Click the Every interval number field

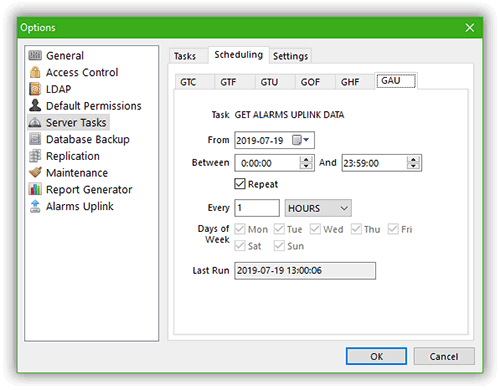[257, 208]
